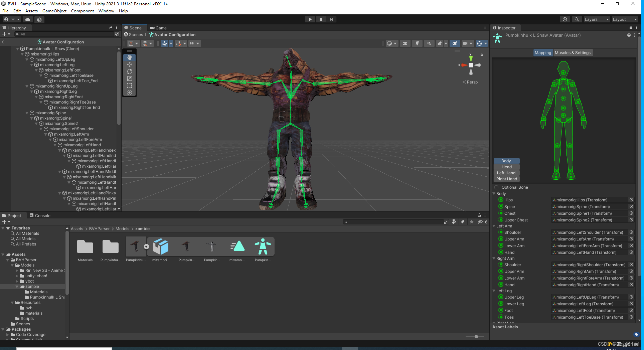The width and height of the screenshot is (644, 350).
Task: Open the Layers dropdown
Action: point(597,19)
